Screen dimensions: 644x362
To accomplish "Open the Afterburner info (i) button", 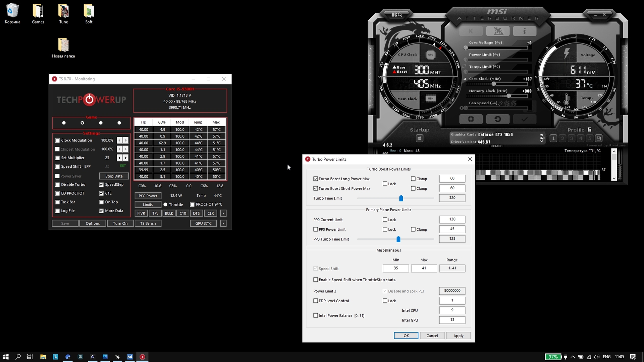I will coord(525,31).
